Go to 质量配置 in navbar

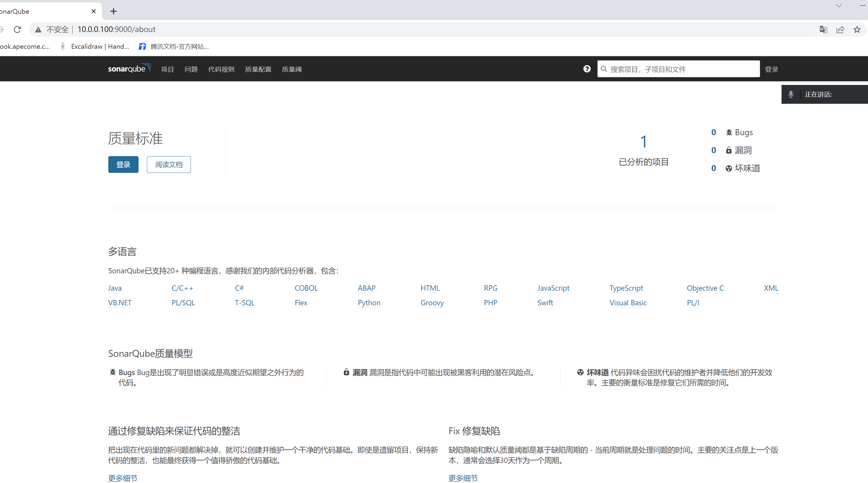[258, 69]
